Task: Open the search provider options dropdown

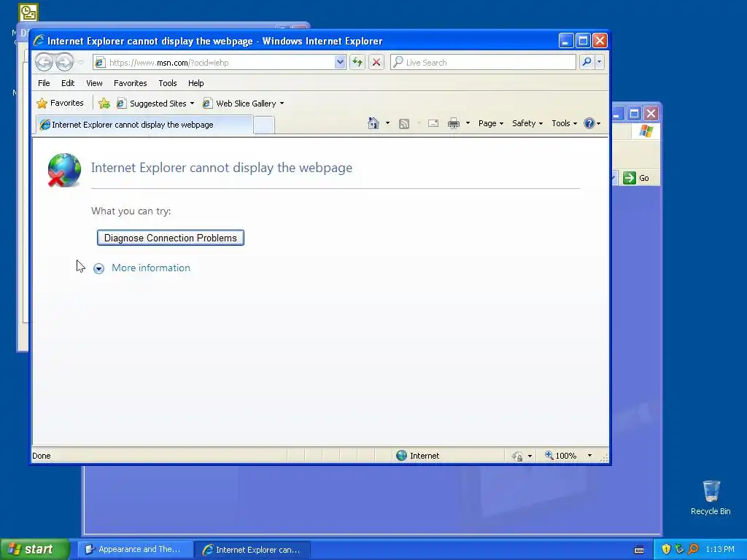Action: point(600,62)
